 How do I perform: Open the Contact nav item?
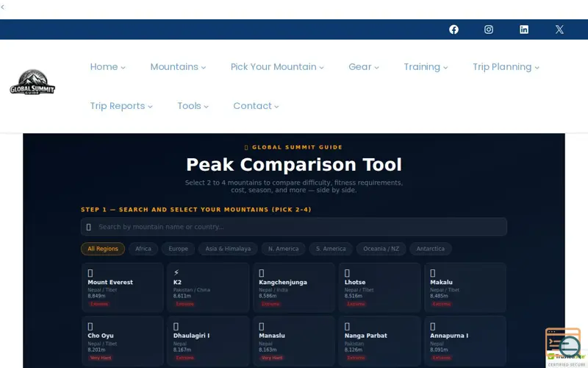click(x=252, y=106)
